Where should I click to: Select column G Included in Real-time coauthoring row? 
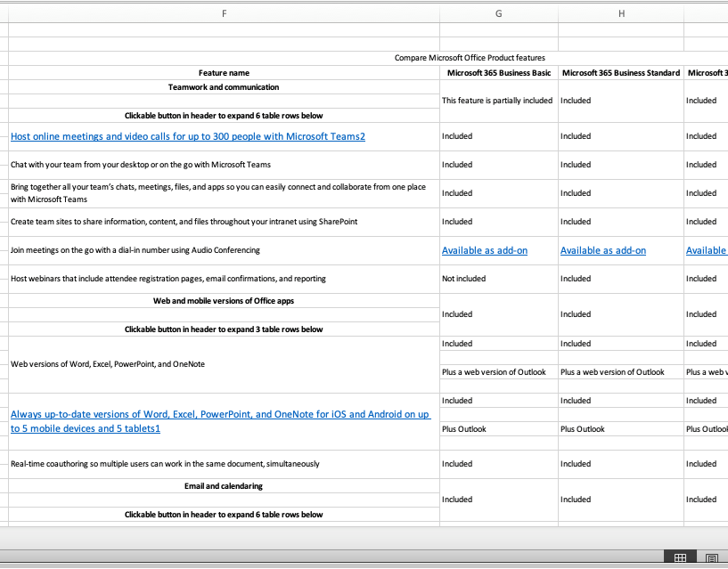coord(499,464)
